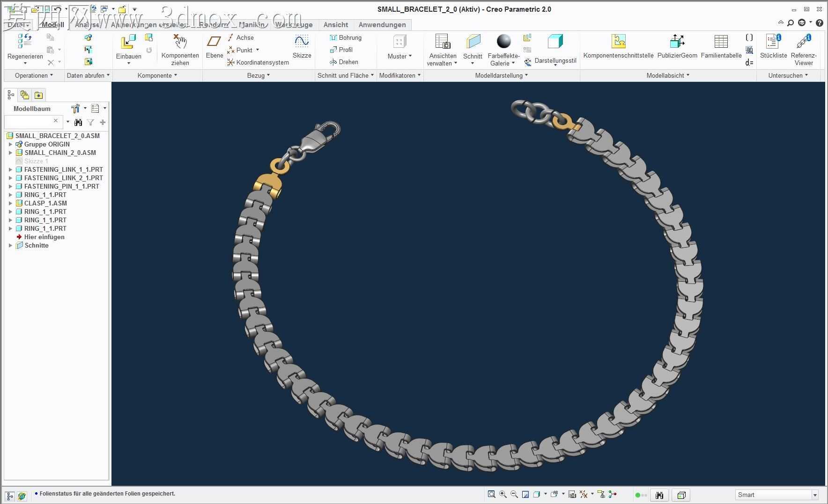Click the Hier einfügen marker
The height and width of the screenshot is (504, 828).
[44, 237]
